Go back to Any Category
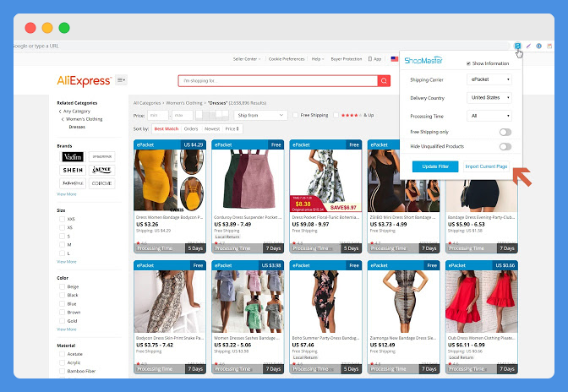 pos(76,112)
